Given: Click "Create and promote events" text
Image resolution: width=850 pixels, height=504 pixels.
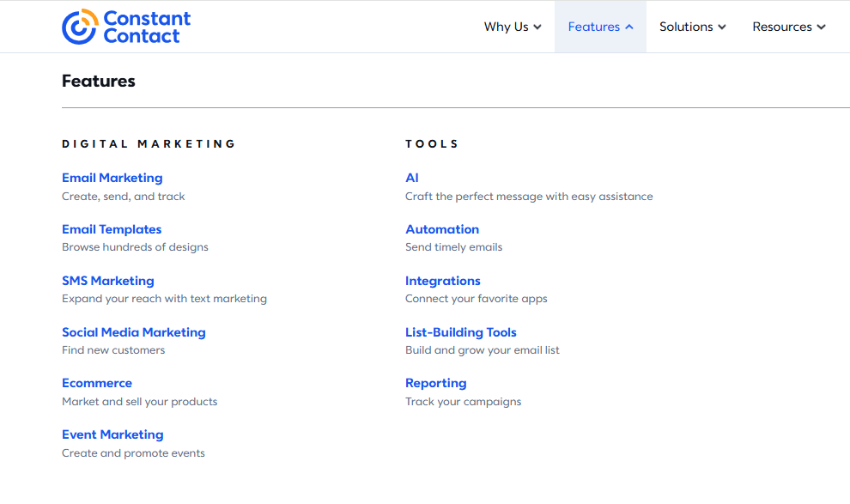Looking at the screenshot, I should [x=133, y=453].
